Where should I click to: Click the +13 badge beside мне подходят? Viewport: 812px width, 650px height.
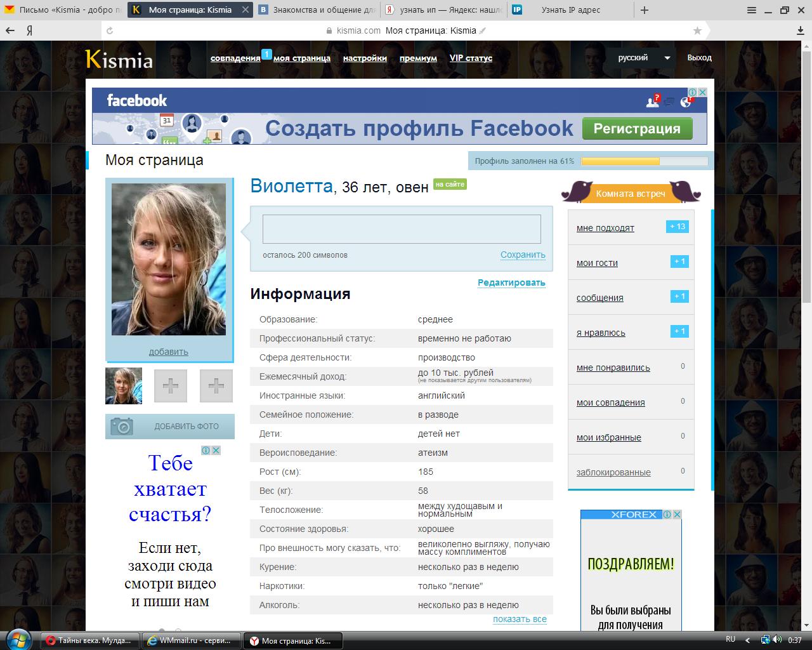tap(678, 227)
